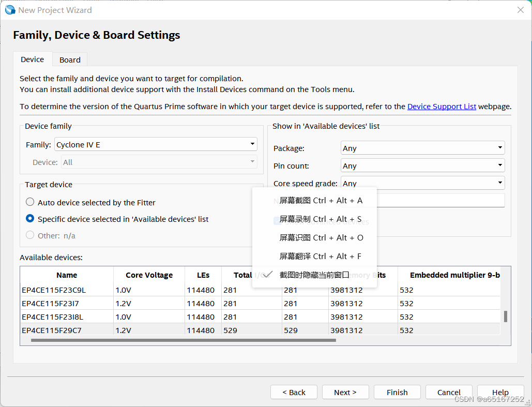Sort by the LEs column header
The image size is (532, 407).
click(x=203, y=275)
